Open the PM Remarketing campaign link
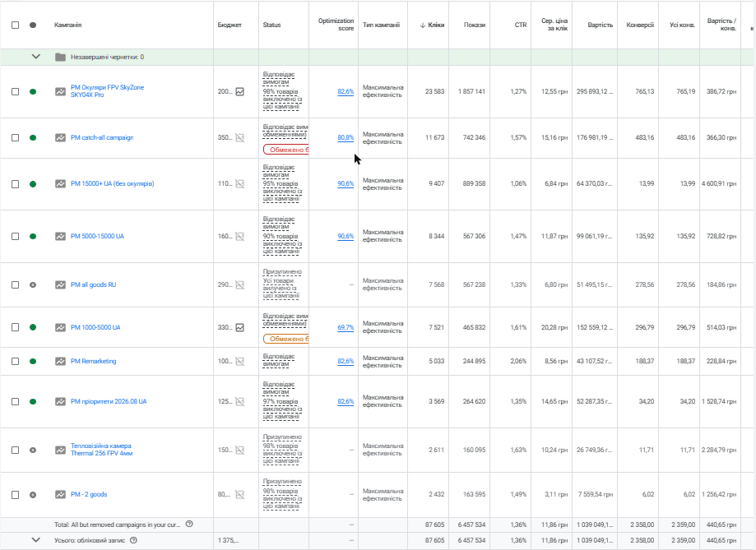 click(x=94, y=361)
